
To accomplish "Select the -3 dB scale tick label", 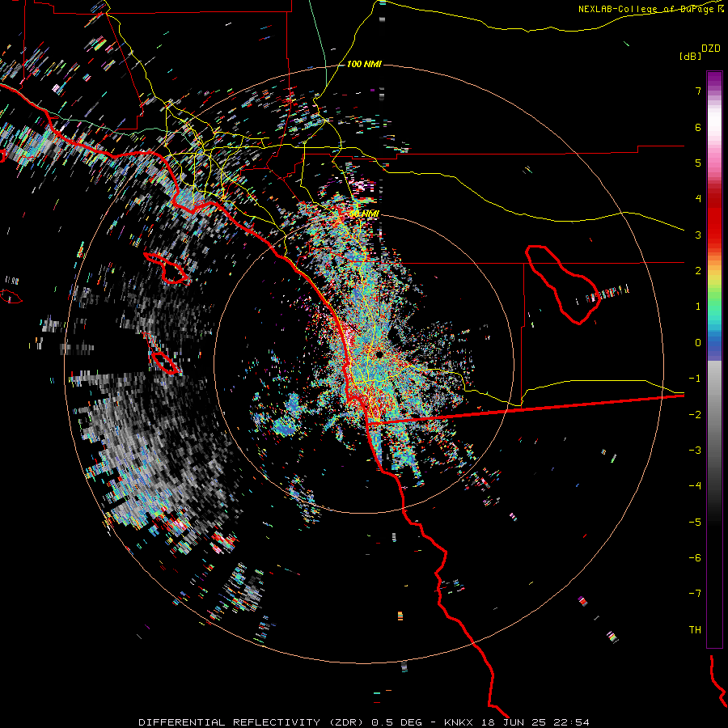I will (x=695, y=451).
